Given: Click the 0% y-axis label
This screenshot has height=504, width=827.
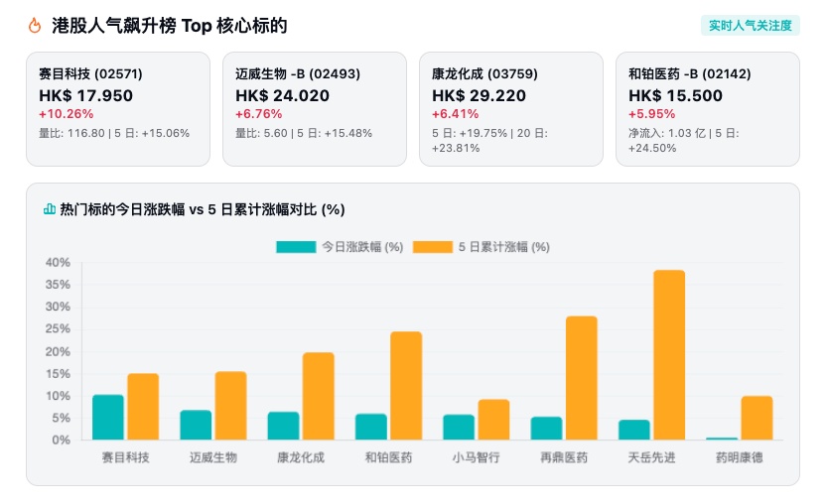Looking at the screenshot, I should (x=62, y=440).
